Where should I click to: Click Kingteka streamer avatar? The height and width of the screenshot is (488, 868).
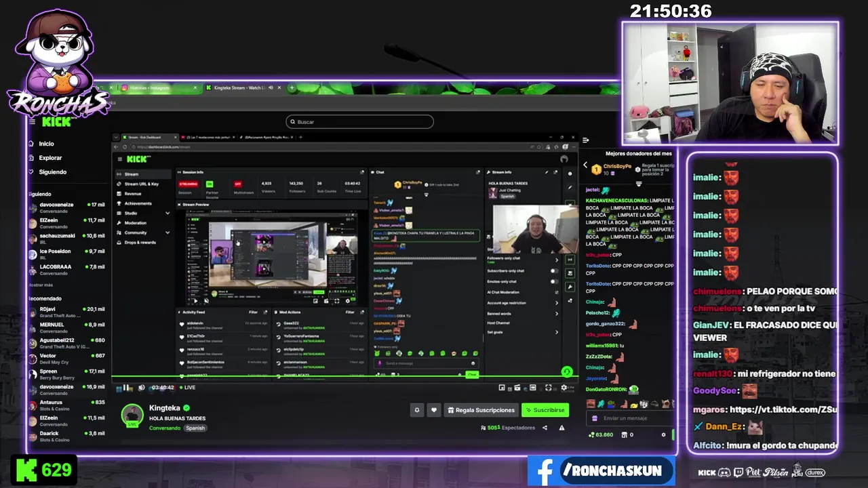point(132,415)
